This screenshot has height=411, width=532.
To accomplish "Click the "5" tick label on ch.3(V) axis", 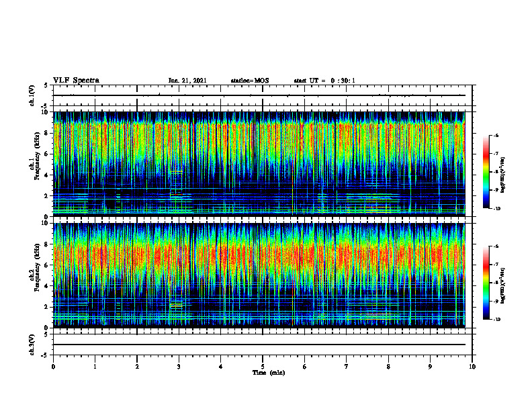I will pyautogui.click(x=46, y=335).
